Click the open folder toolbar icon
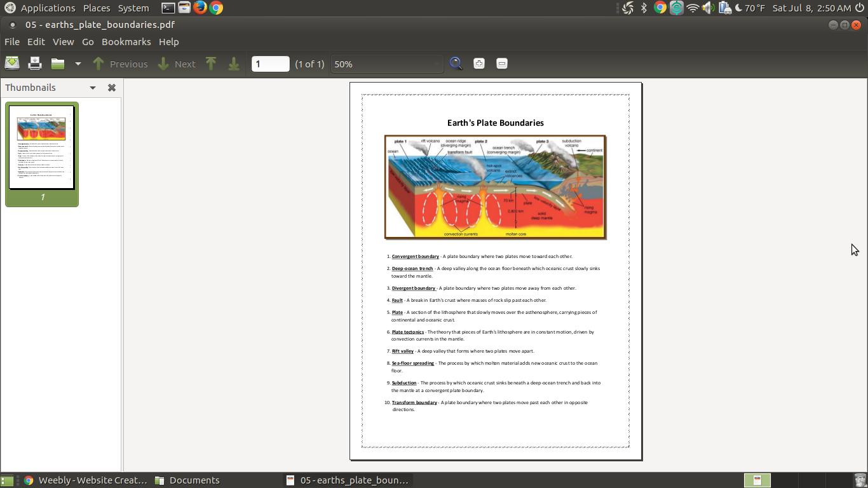868x488 pixels. [58, 64]
